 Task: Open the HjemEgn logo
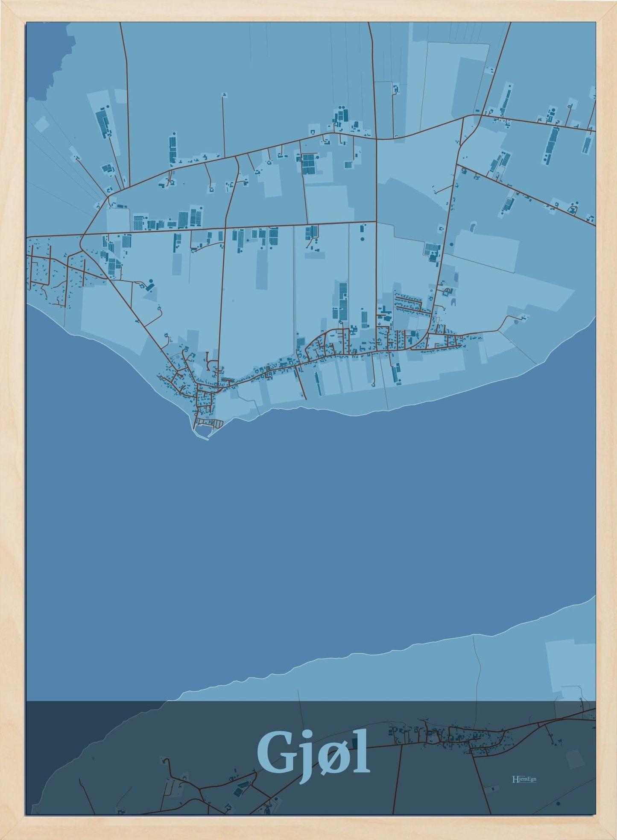(x=524, y=779)
